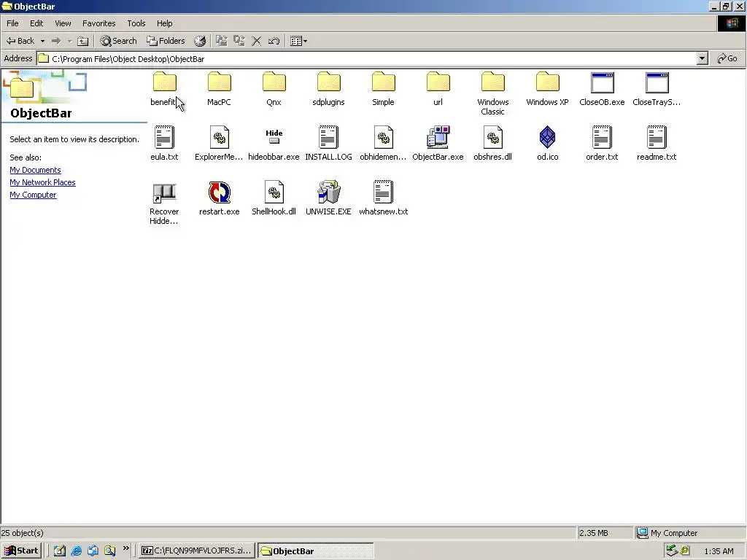The height and width of the screenshot is (560, 747).
Task: Go Up one folder level
Action: (x=83, y=41)
